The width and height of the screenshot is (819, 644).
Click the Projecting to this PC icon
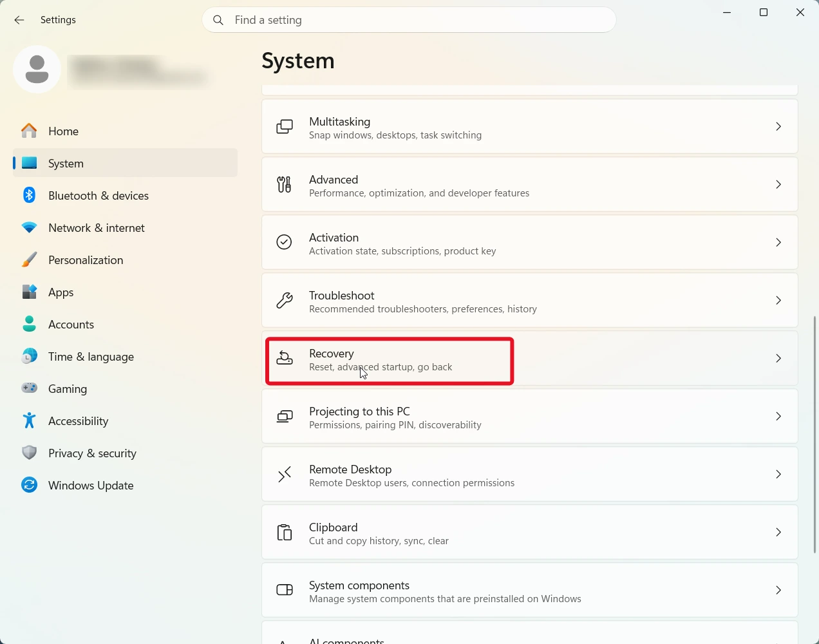[285, 416]
